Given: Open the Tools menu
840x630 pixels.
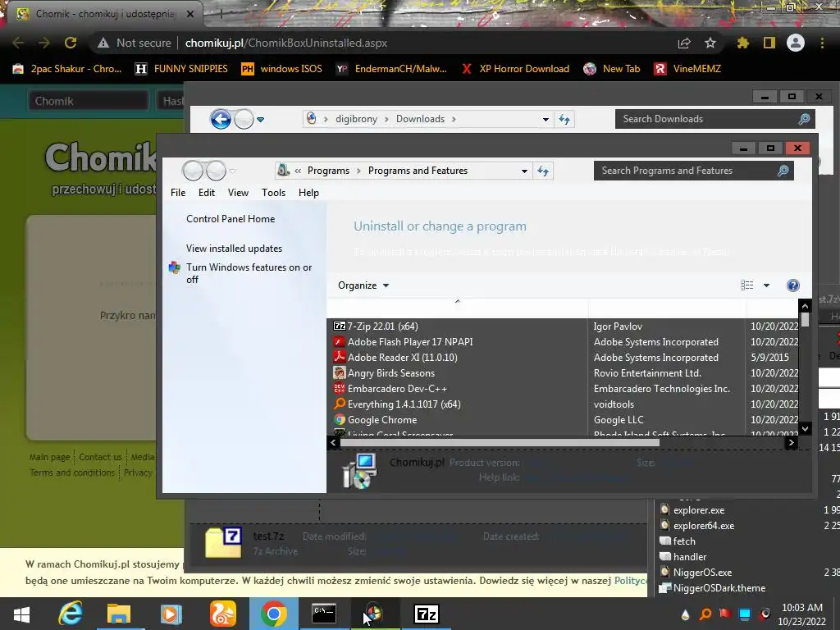Looking at the screenshot, I should (273, 192).
